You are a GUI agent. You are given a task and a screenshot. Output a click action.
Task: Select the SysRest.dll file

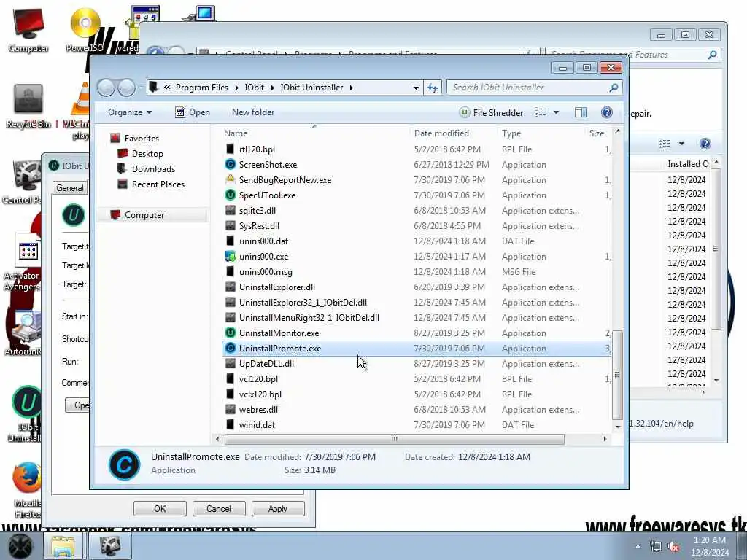click(x=417, y=226)
